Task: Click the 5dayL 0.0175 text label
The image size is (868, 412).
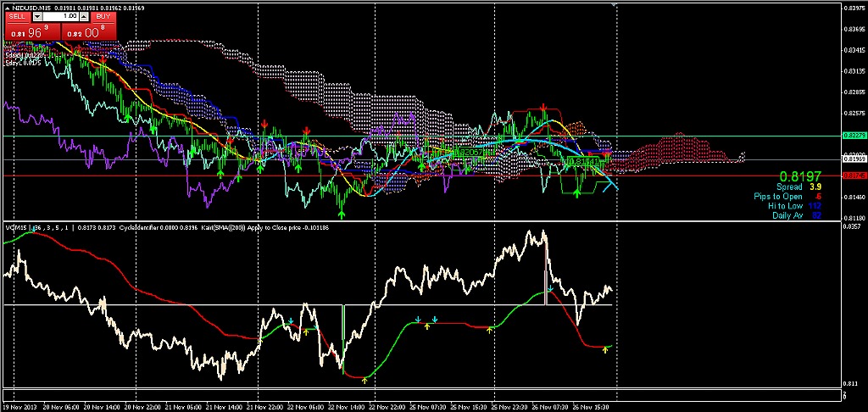Action: click(x=21, y=64)
